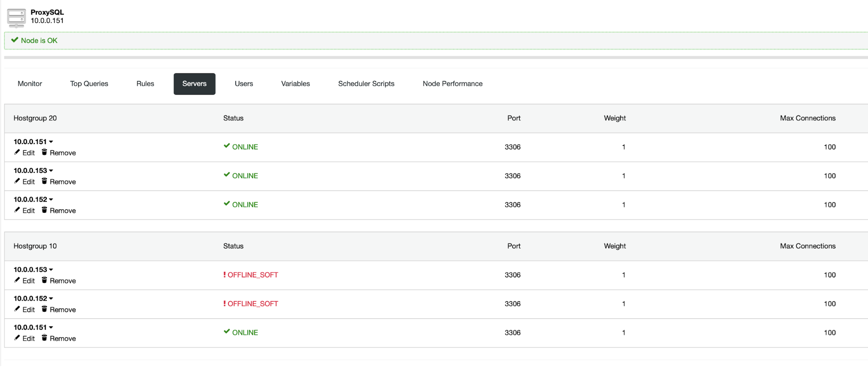
Task: Click pencil Edit icon for 10.0.0.151 in Hostgroup 10
Action: [x=17, y=338]
